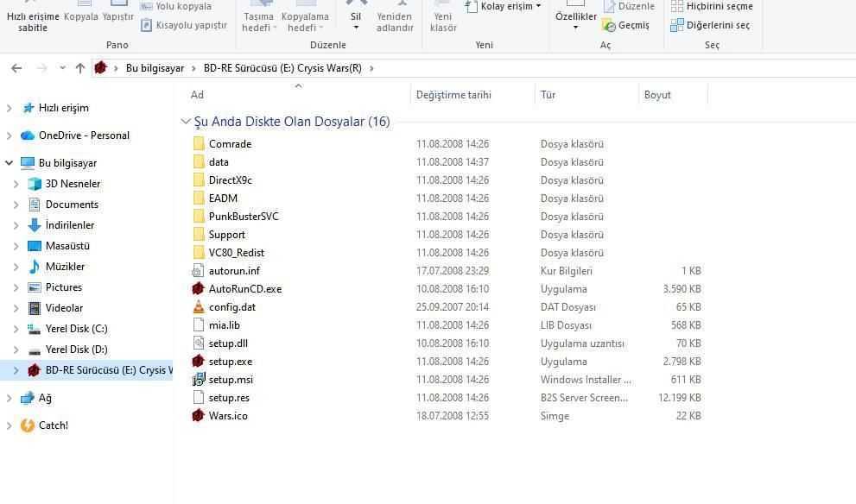Select Documents in navigation pane
This screenshot has width=856, height=504.
(72, 205)
